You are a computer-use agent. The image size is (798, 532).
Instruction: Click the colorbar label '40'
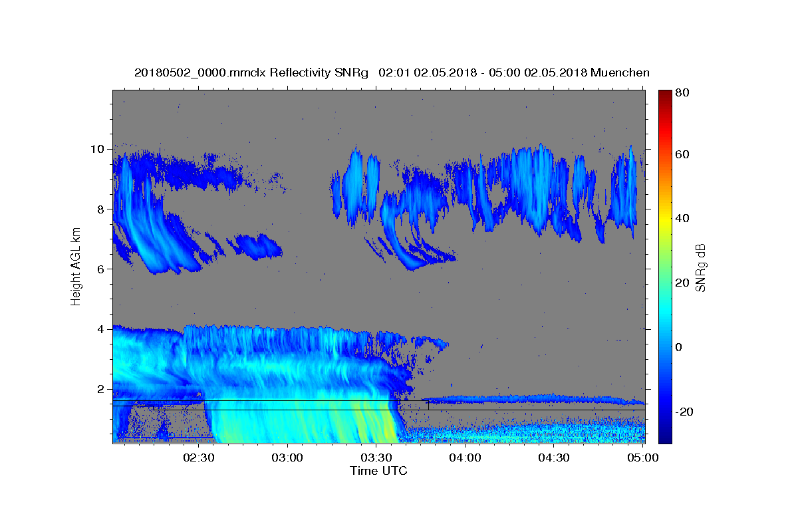[683, 219]
